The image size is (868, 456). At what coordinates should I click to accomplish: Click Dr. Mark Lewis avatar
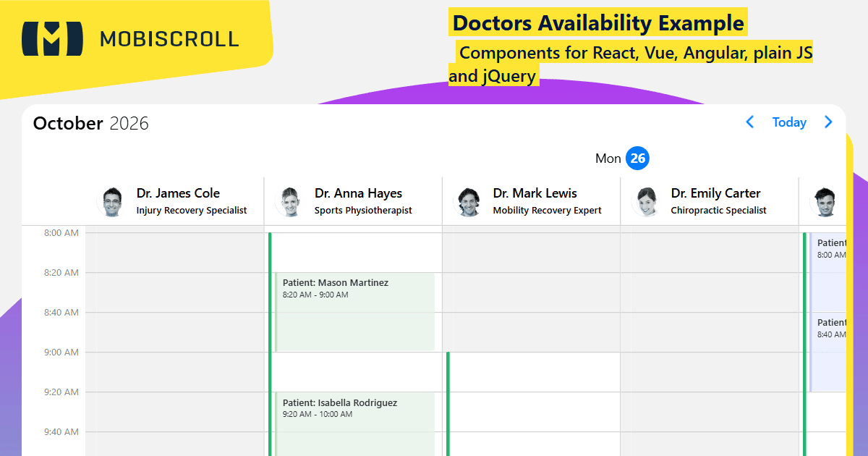[469, 202]
